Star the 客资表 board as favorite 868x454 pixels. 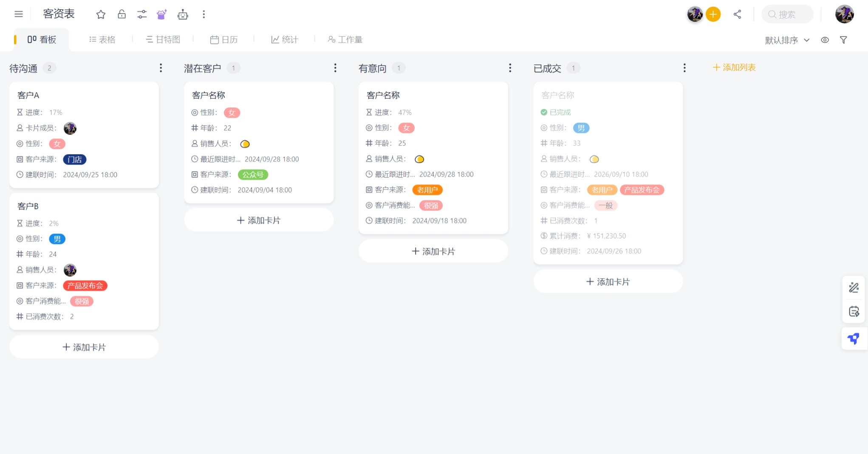[101, 14]
